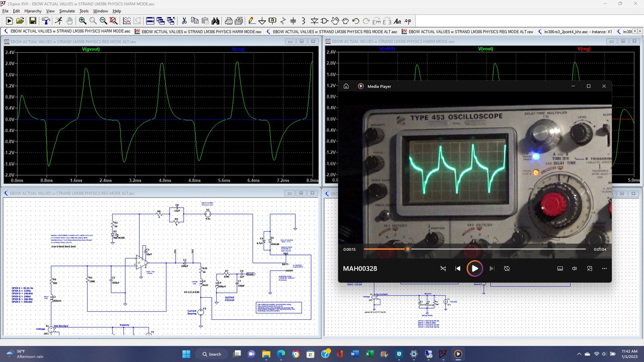Click the Tile Windows toolbar icon

[x=150, y=21]
